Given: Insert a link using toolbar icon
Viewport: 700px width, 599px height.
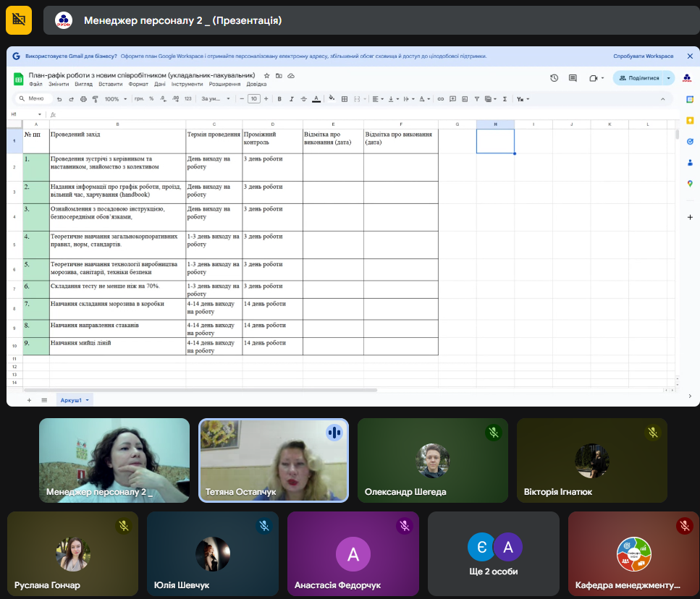Looking at the screenshot, I should pyautogui.click(x=440, y=99).
